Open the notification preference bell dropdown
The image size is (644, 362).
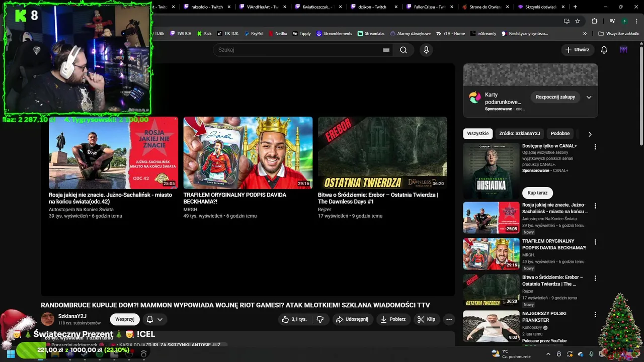click(x=154, y=319)
